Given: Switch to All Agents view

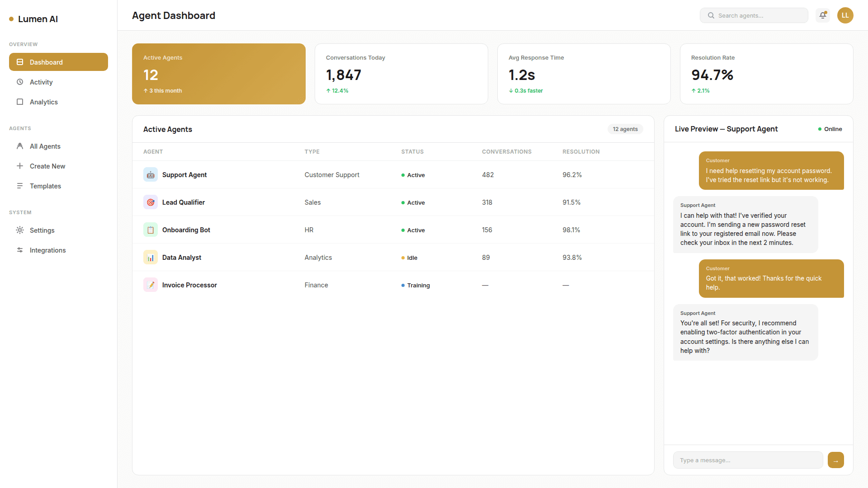Looking at the screenshot, I should click(45, 146).
